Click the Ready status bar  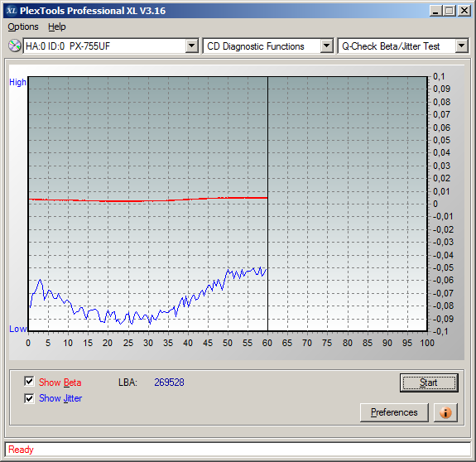click(x=238, y=450)
